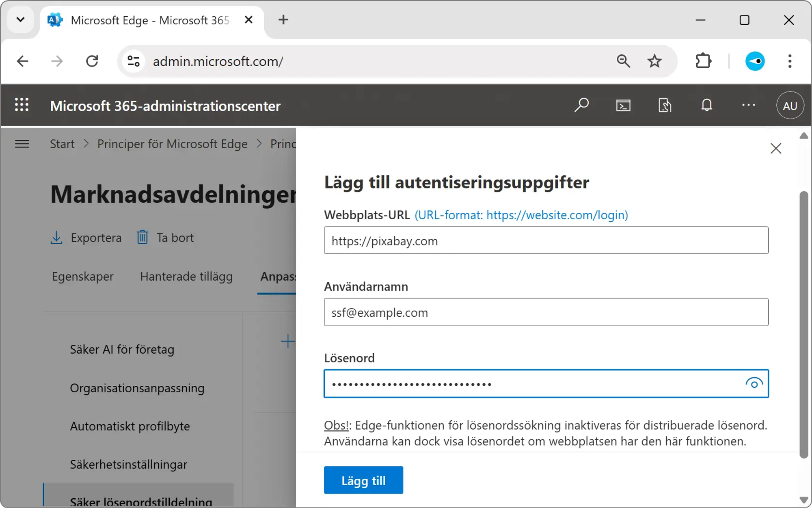812x508 pixels.
Task: Click the browser back arrow
Action: 23,61
